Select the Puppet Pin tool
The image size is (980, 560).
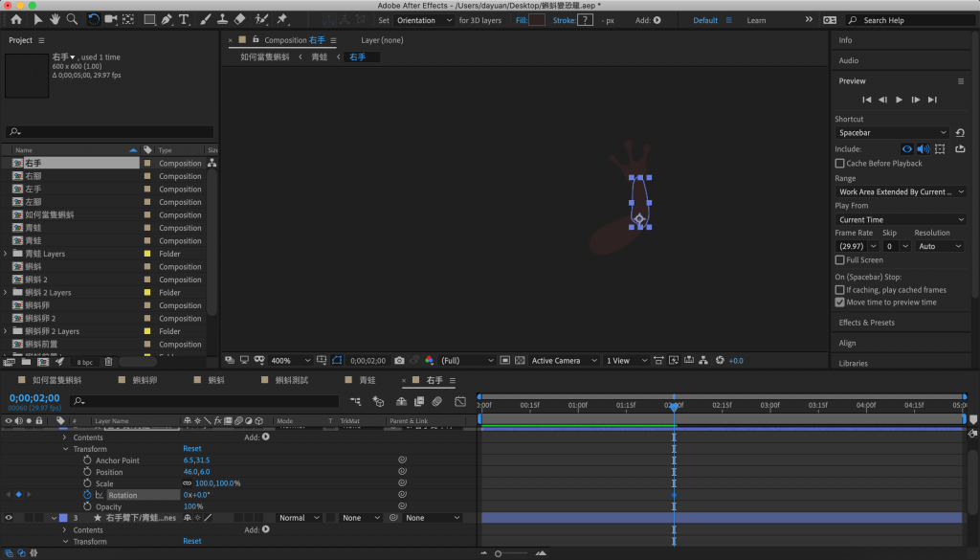click(282, 20)
